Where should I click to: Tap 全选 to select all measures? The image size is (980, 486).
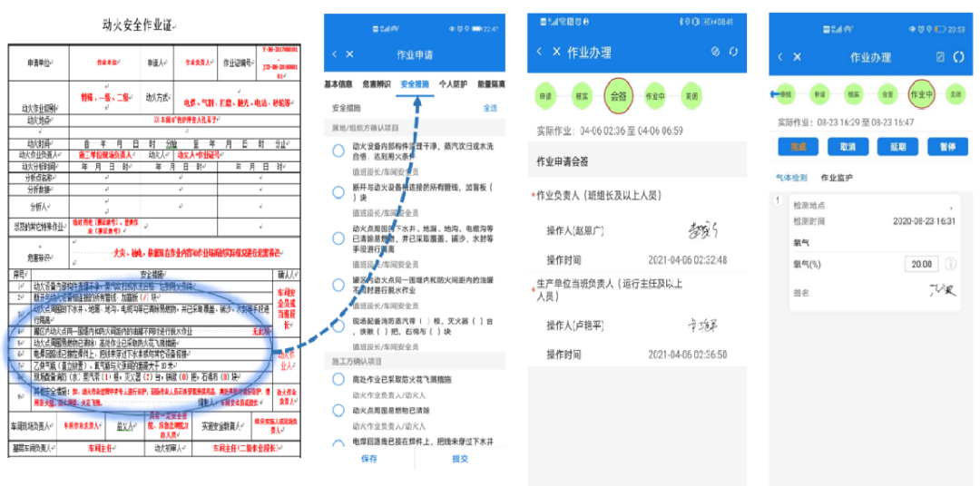pyautogui.click(x=490, y=107)
